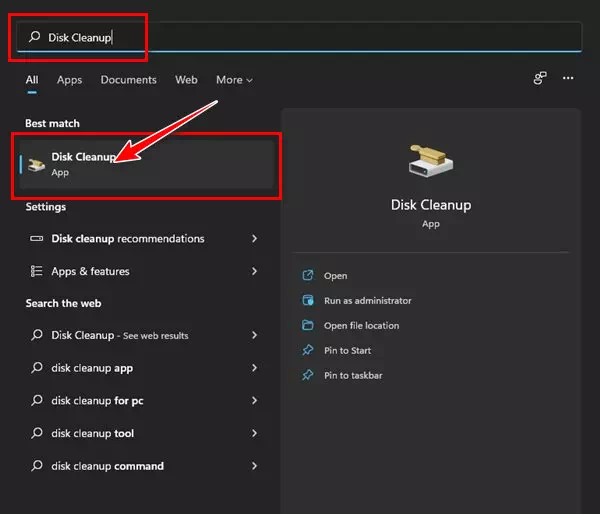
Task: Select the disk cleanup command suggestion
Action: point(144,466)
